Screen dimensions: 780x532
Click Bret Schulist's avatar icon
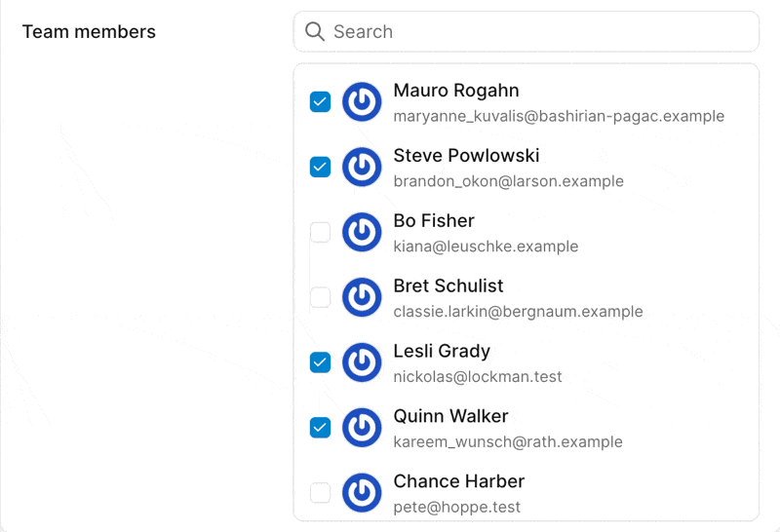362,297
